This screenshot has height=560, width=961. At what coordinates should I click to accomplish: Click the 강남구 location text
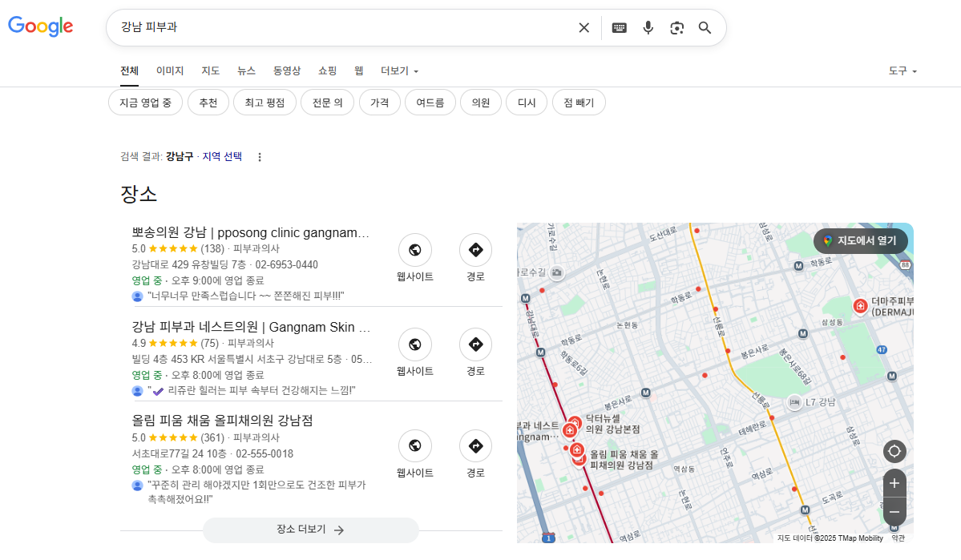[x=179, y=157]
